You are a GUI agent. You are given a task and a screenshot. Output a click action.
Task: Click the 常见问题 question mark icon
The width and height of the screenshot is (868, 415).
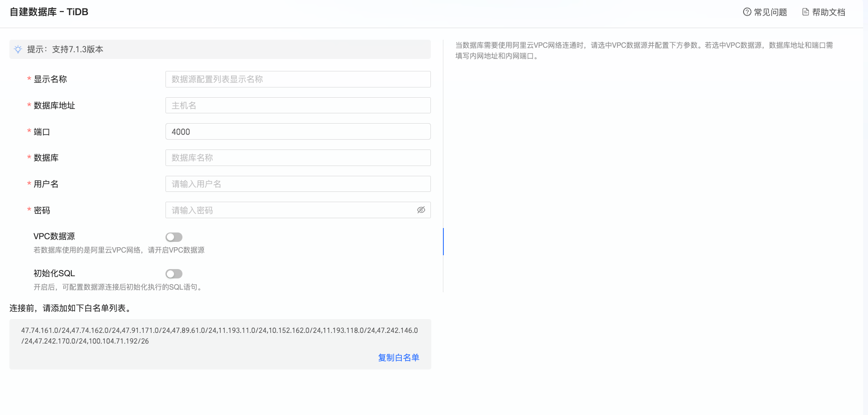tap(747, 12)
